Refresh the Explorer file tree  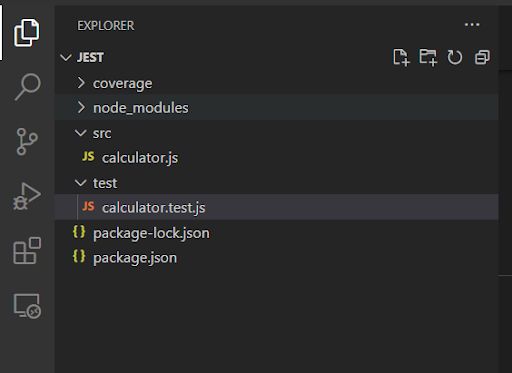pos(455,57)
